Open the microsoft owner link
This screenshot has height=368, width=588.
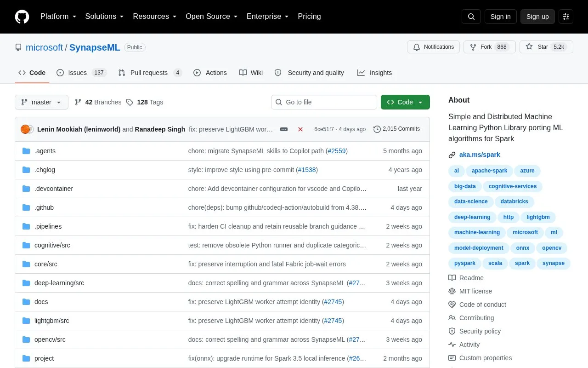tap(44, 47)
